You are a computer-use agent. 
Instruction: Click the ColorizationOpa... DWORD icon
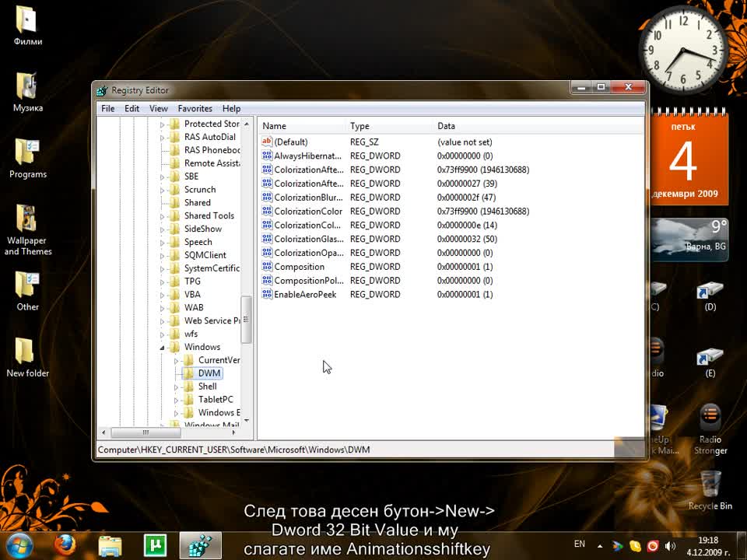tap(267, 252)
